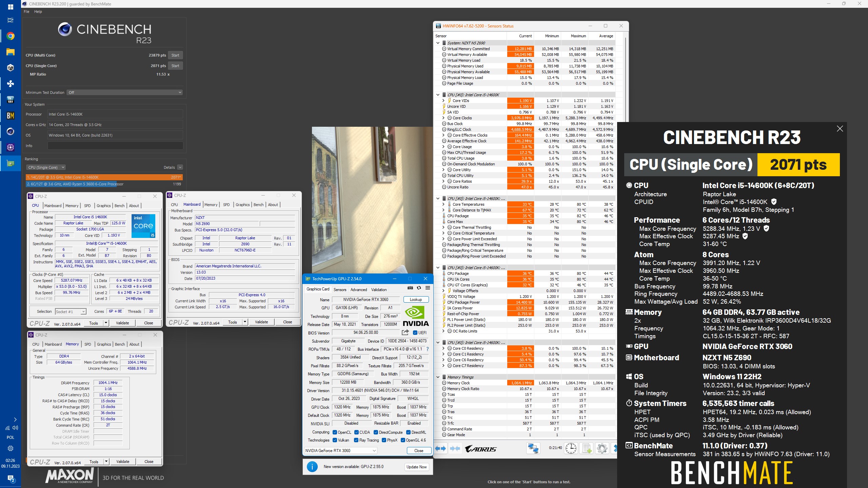Take a GPU-Z screenshot with camera icon
This screenshot has height=488, width=868.
click(410, 288)
